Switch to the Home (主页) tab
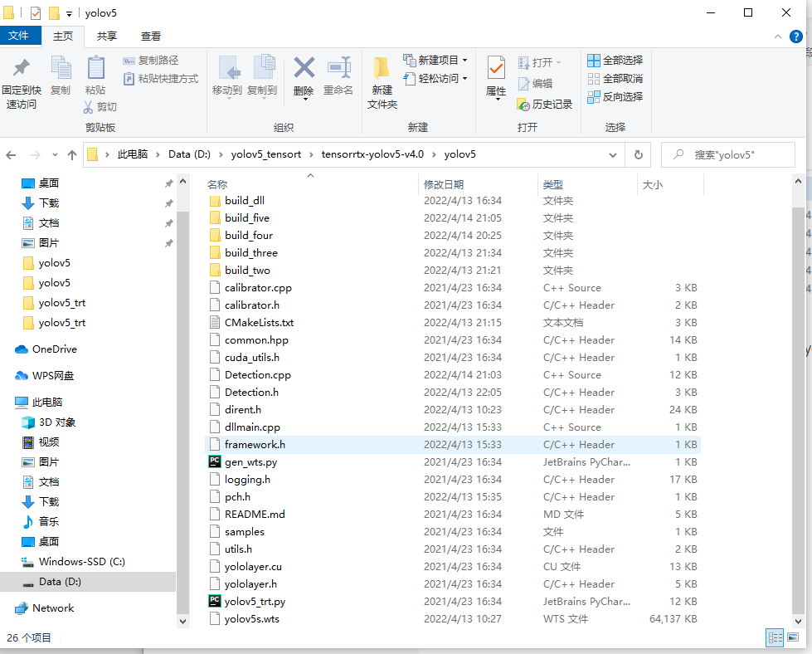812x654 pixels. (63, 37)
